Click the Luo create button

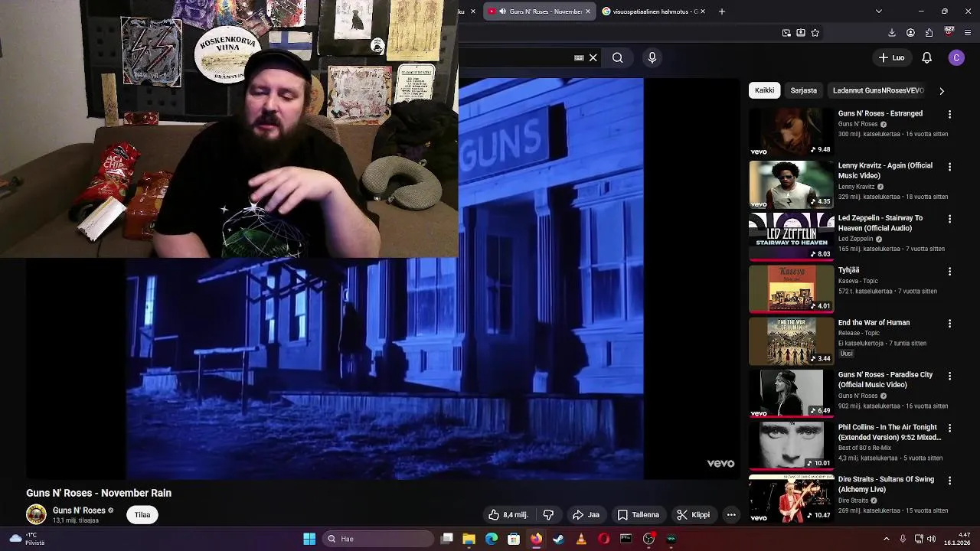point(891,57)
